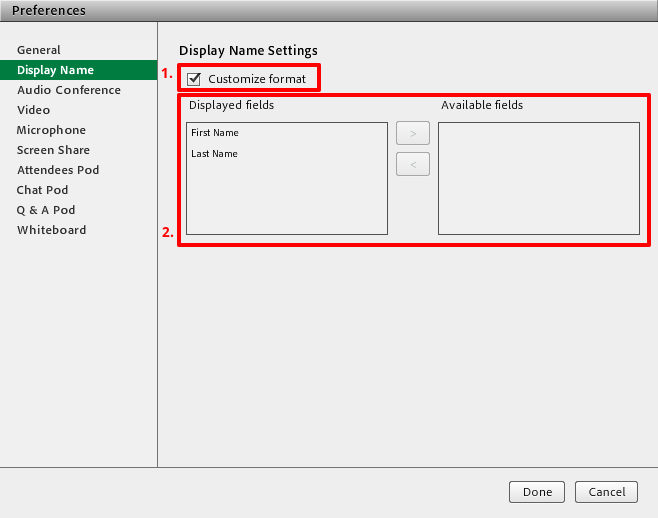Cancel the preferences dialog
The width and height of the screenshot is (658, 518).
606,492
